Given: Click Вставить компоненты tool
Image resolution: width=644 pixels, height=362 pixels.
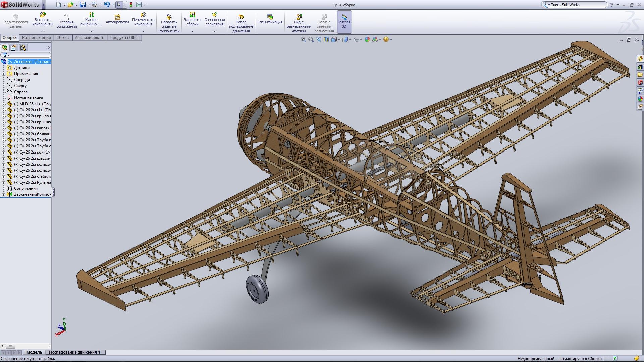Looking at the screenshot, I should pos(43,19).
